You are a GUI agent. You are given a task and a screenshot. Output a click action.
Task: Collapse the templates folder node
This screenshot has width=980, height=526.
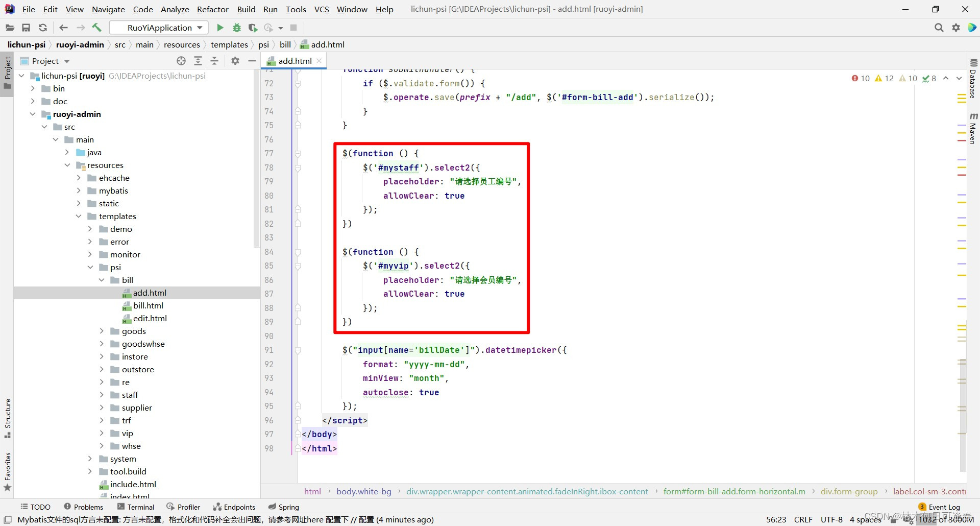point(79,216)
